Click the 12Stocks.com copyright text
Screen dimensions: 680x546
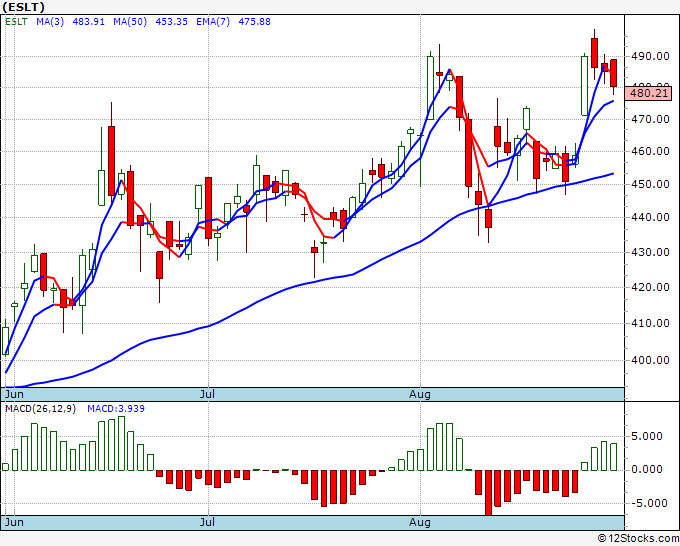pos(638,539)
